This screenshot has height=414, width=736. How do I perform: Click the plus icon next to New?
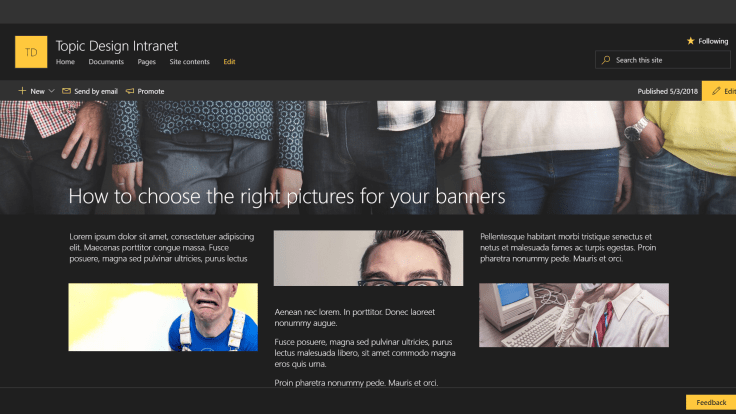[x=22, y=91]
